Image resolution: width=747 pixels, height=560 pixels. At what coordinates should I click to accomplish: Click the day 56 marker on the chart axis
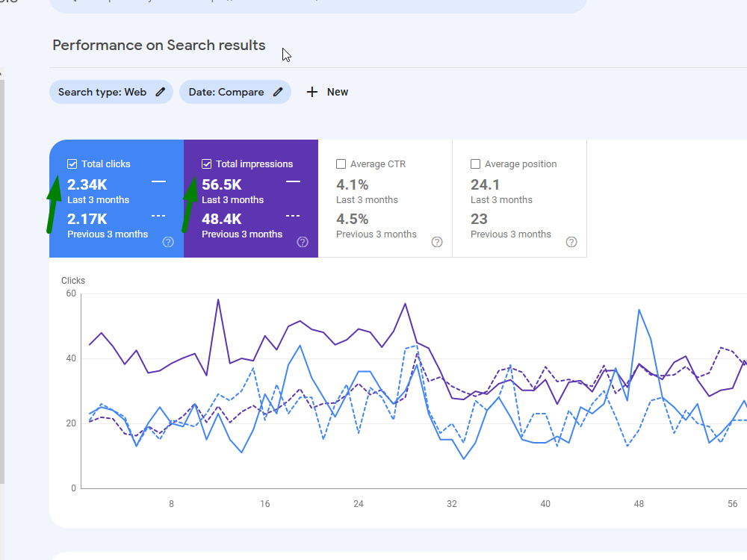click(732, 504)
